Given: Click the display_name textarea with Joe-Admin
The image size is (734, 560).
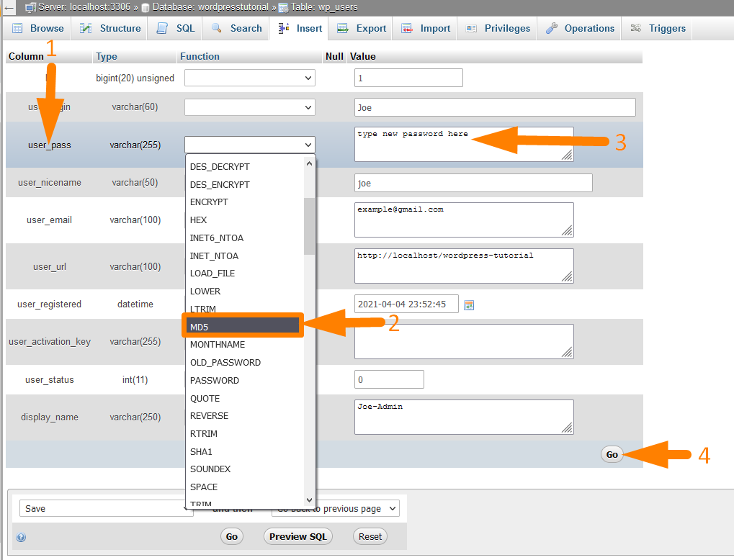Looking at the screenshot, I should click(x=464, y=417).
